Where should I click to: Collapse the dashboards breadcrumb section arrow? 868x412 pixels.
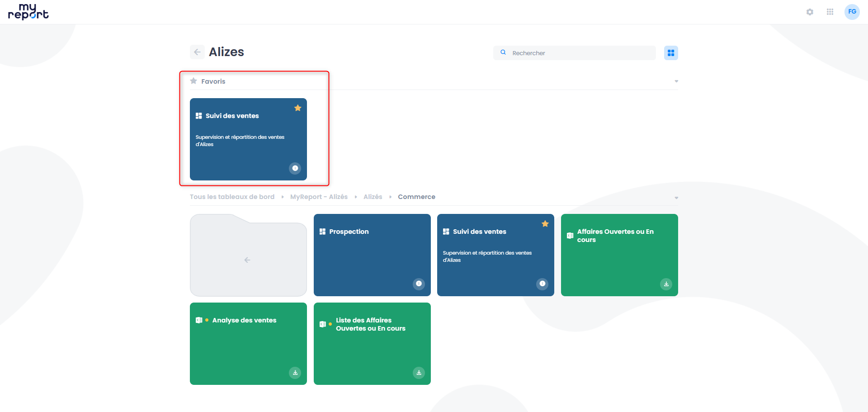click(x=676, y=198)
